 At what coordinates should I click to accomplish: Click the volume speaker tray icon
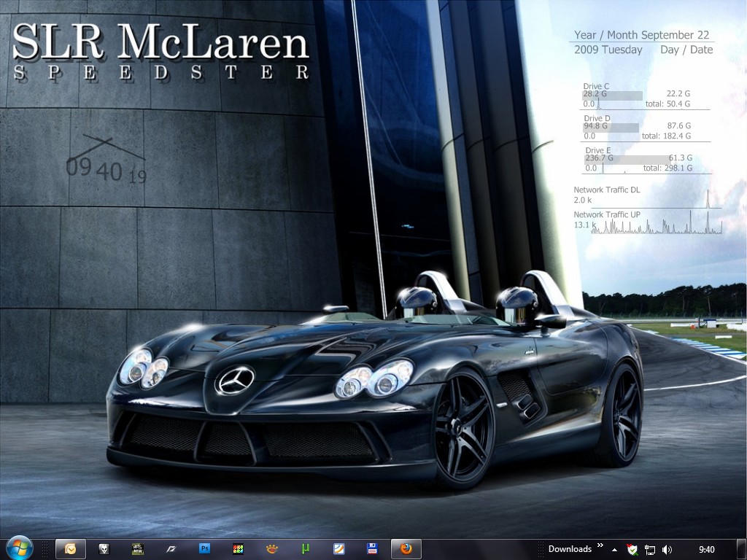[667, 550]
